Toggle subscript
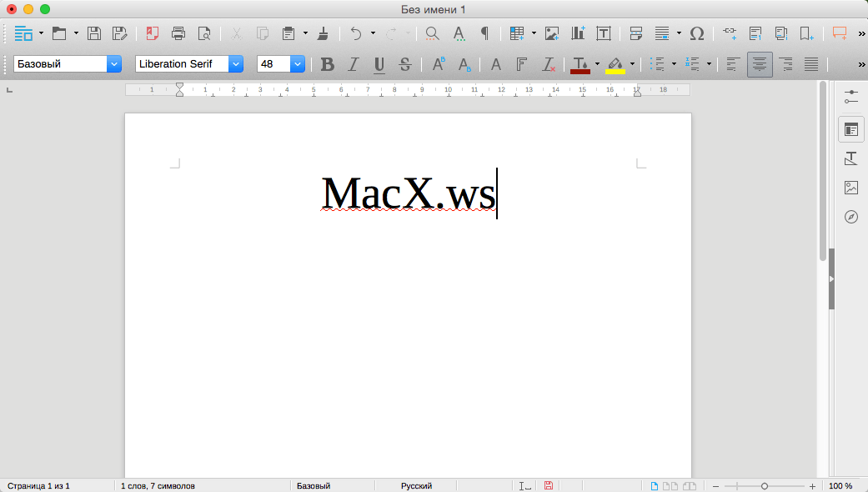The image size is (868, 492). click(x=464, y=64)
